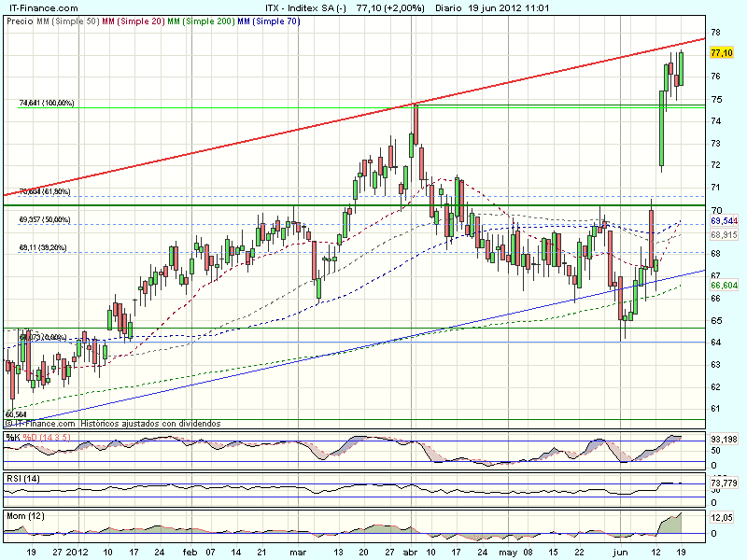Click the grey 68,915 moving average value
Image resolution: width=747 pixels, height=560 pixels.
724,234
